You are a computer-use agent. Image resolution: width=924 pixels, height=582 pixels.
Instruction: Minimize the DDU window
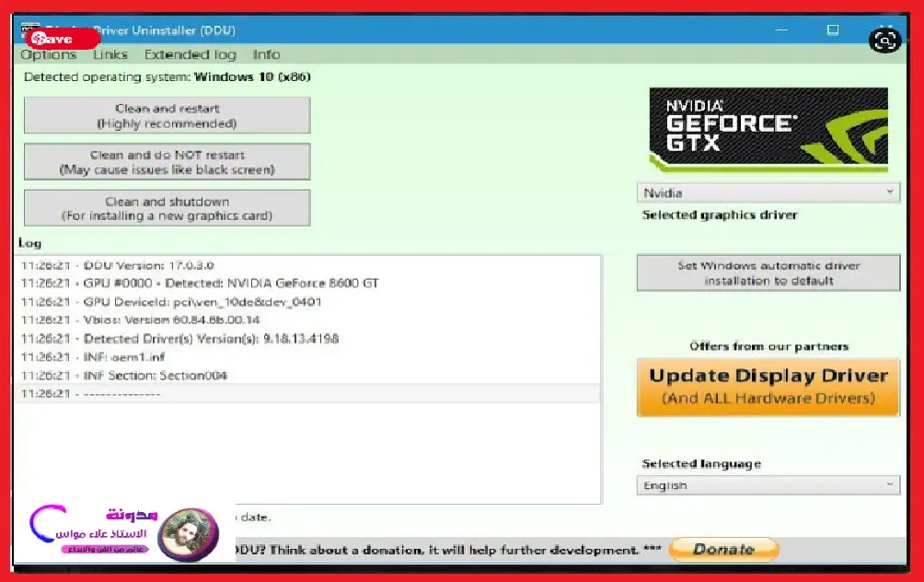pyautogui.click(x=781, y=30)
